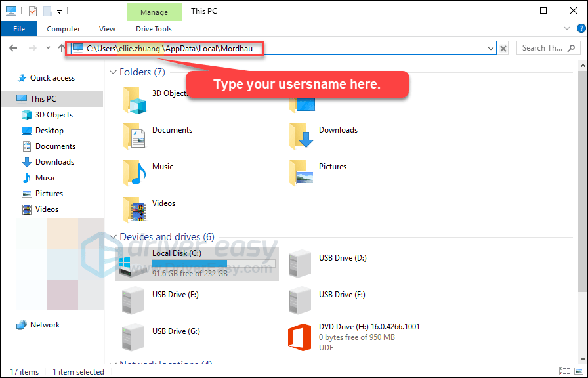
Task: Switch to Details view in status bar
Action: pos(563,371)
